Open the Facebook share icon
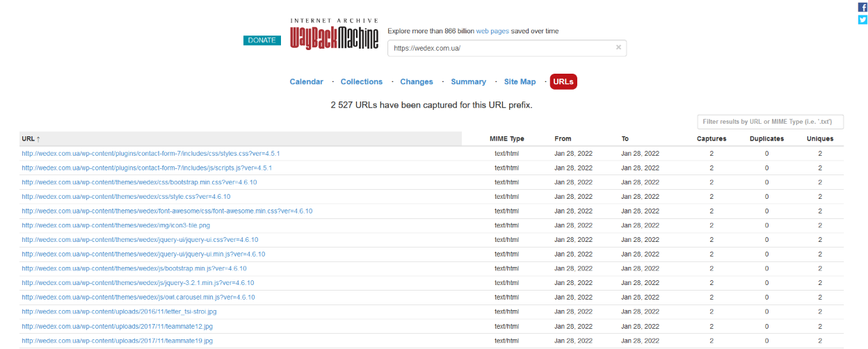Viewport: 868px width, 349px height. coord(862,7)
